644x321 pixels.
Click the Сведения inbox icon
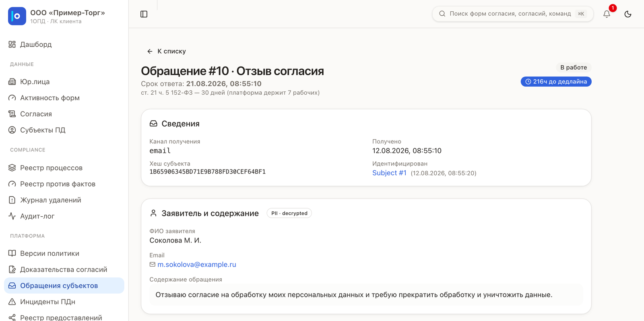pos(153,124)
